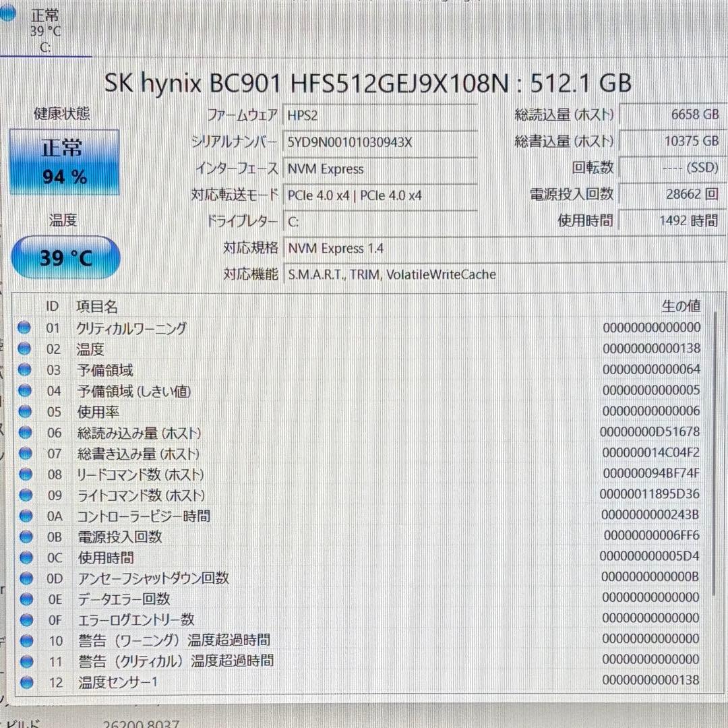Select the コントローラービジー時間 attribute name
This screenshot has width=728, height=728.
[x=144, y=516]
